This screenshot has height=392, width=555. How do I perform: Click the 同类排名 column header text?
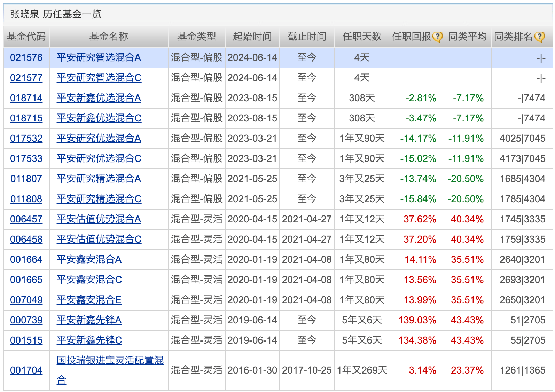tap(514, 37)
